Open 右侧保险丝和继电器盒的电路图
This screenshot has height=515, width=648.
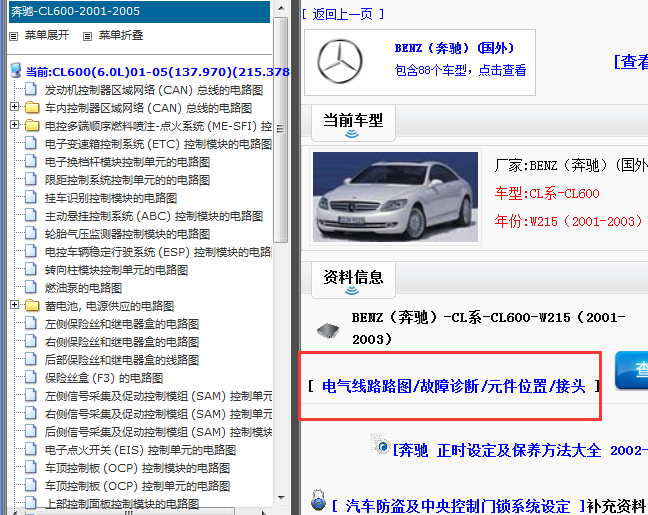[122, 342]
